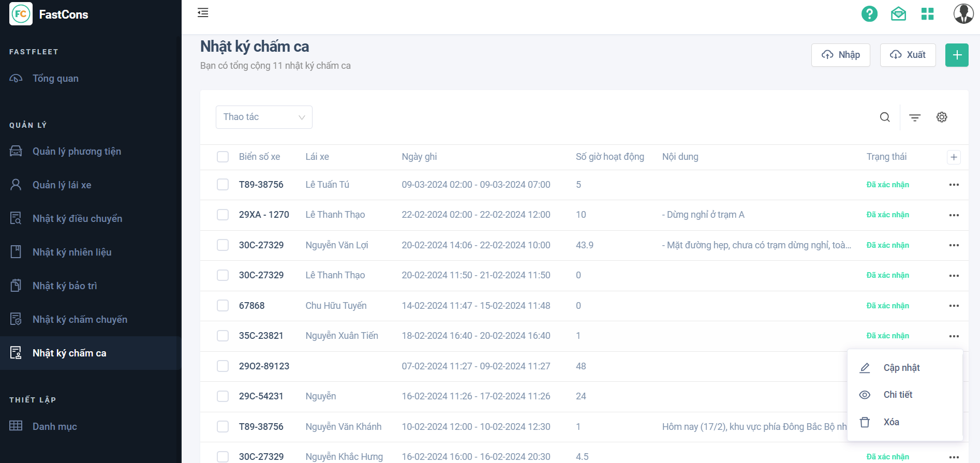Image resolution: width=980 pixels, height=463 pixels.
Task: Go to Nhật ký nhiên liệu in sidebar
Action: 72,252
